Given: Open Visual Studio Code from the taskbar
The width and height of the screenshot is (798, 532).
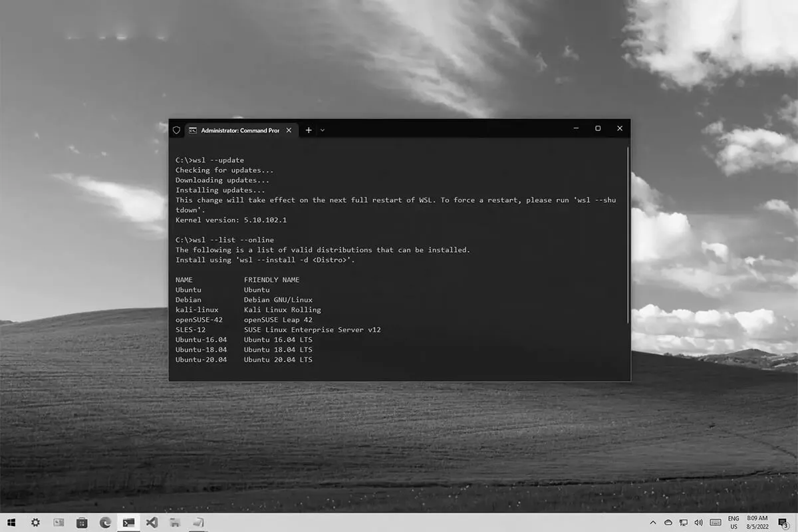Looking at the screenshot, I should pos(152,523).
